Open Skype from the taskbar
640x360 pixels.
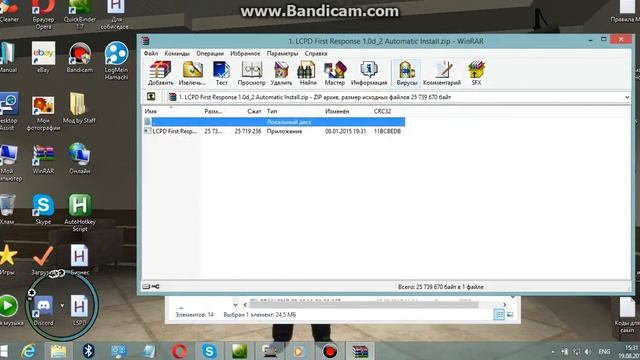click(209, 351)
